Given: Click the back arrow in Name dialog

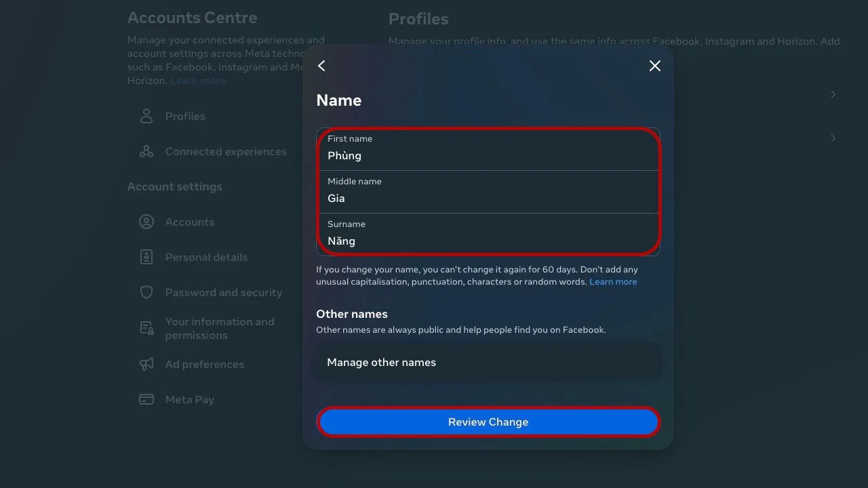Looking at the screenshot, I should (x=322, y=66).
